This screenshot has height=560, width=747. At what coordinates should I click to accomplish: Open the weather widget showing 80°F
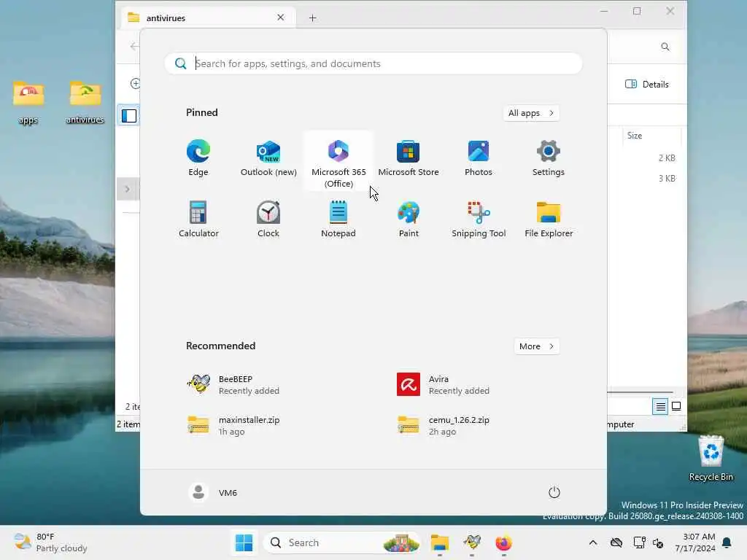click(x=50, y=542)
